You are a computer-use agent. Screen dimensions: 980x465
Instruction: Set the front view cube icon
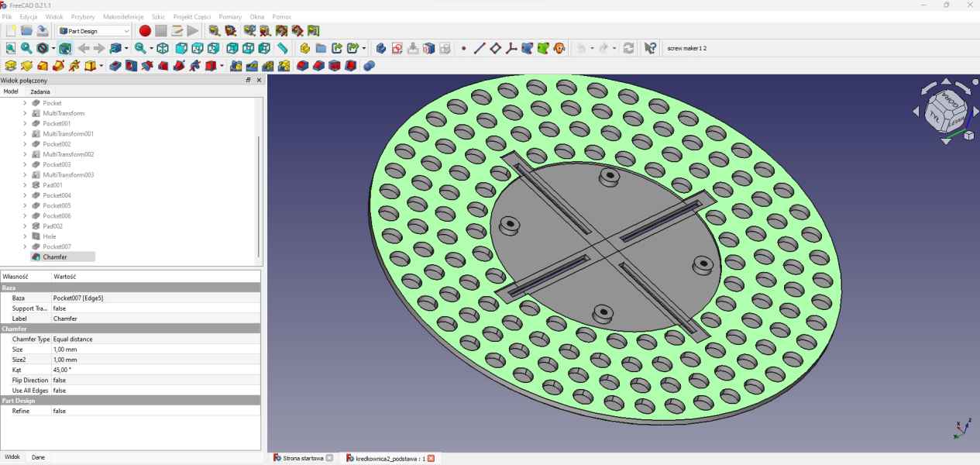pos(181,48)
